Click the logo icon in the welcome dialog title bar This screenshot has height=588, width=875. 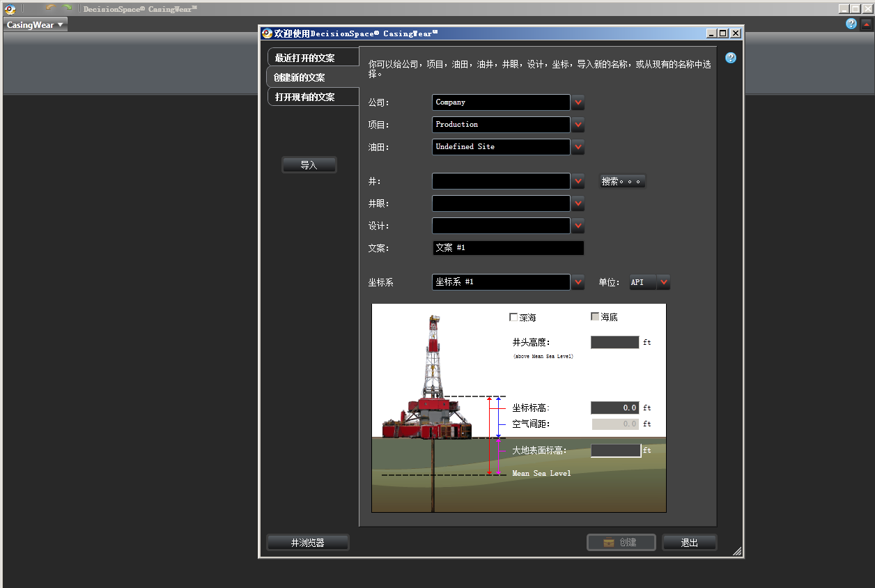coord(267,33)
